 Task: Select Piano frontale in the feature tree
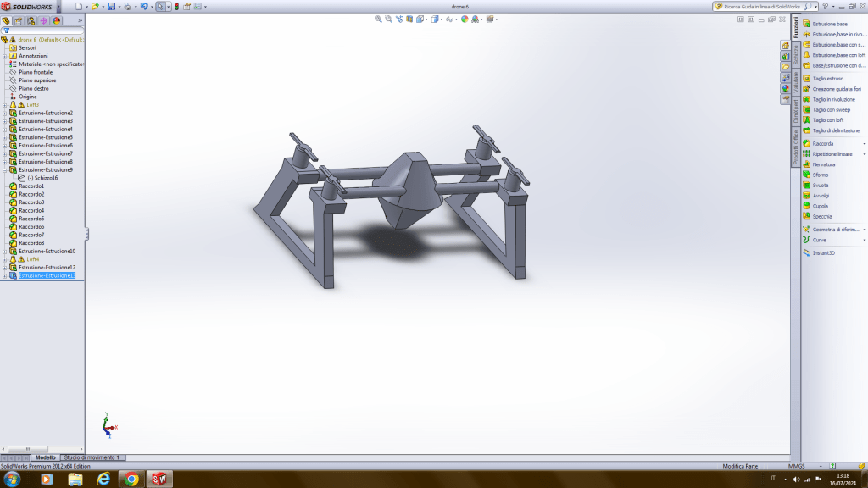(x=36, y=72)
